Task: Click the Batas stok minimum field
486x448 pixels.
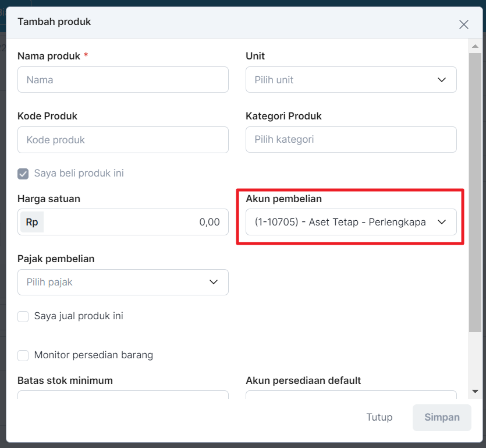Action: [x=123, y=394]
